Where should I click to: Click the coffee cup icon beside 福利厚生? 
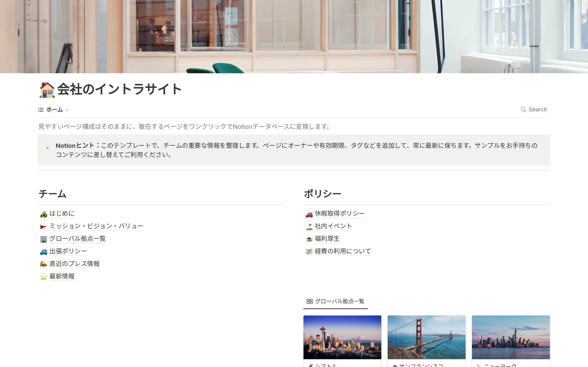[309, 239]
